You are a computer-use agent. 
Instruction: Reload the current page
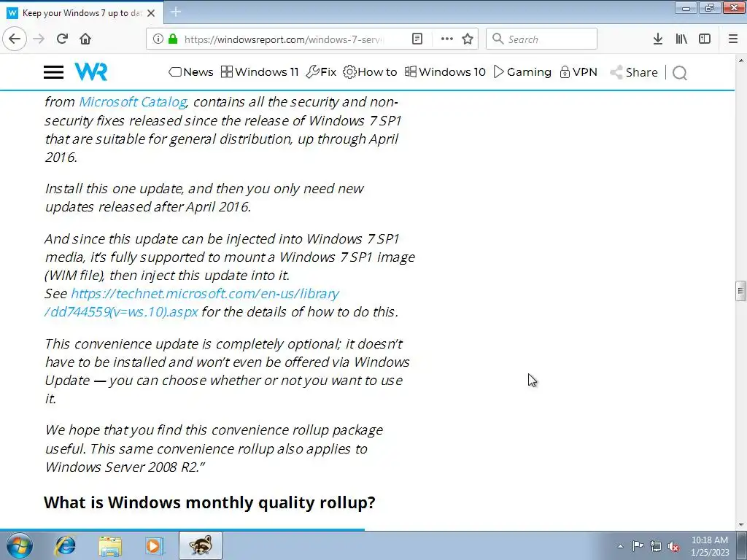pos(62,39)
